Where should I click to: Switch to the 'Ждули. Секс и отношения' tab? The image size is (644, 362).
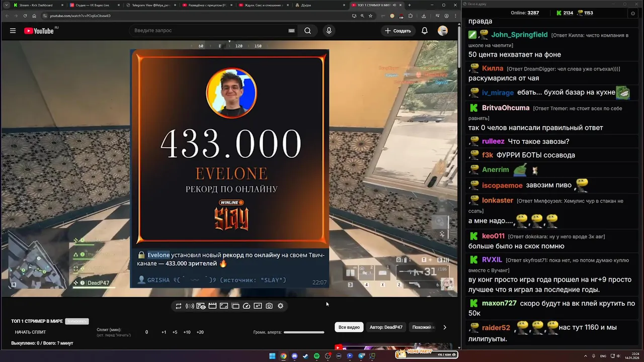[x=263, y=5]
